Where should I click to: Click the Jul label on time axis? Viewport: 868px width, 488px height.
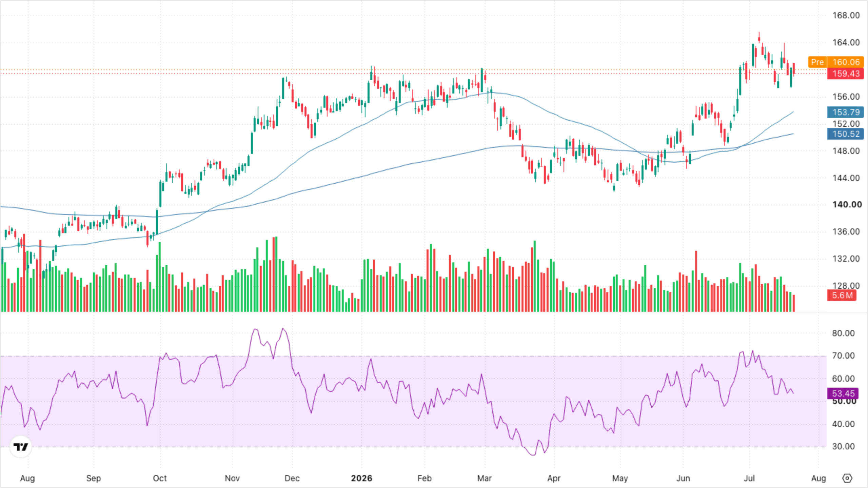pyautogui.click(x=749, y=478)
